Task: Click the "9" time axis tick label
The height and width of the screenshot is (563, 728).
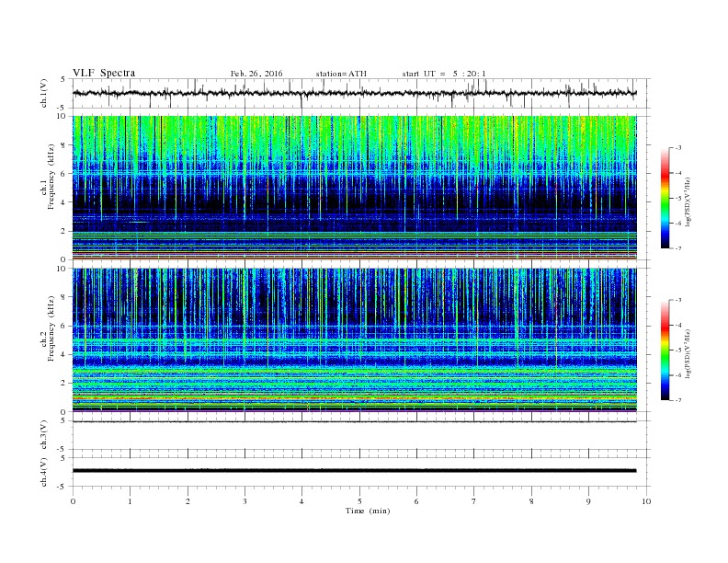Action: (x=588, y=501)
